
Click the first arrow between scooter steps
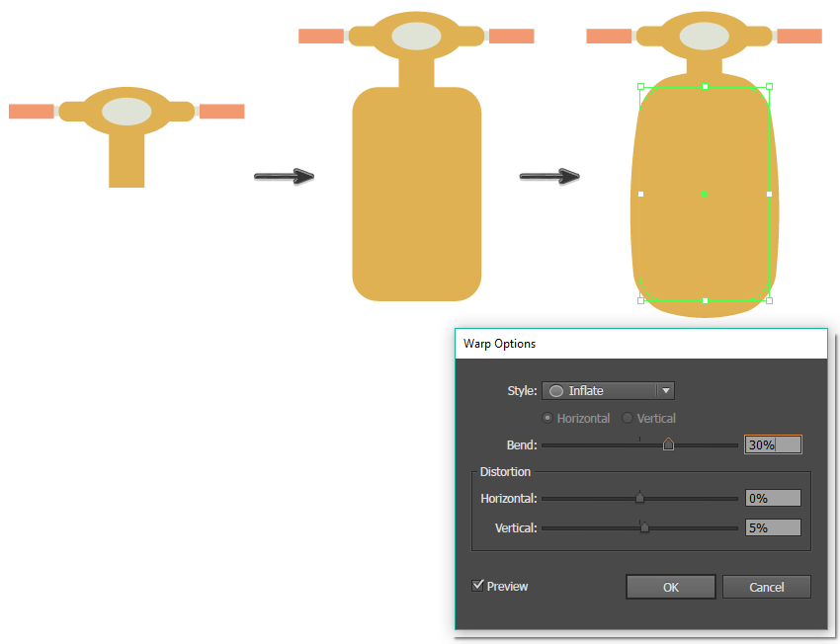(284, 177)
